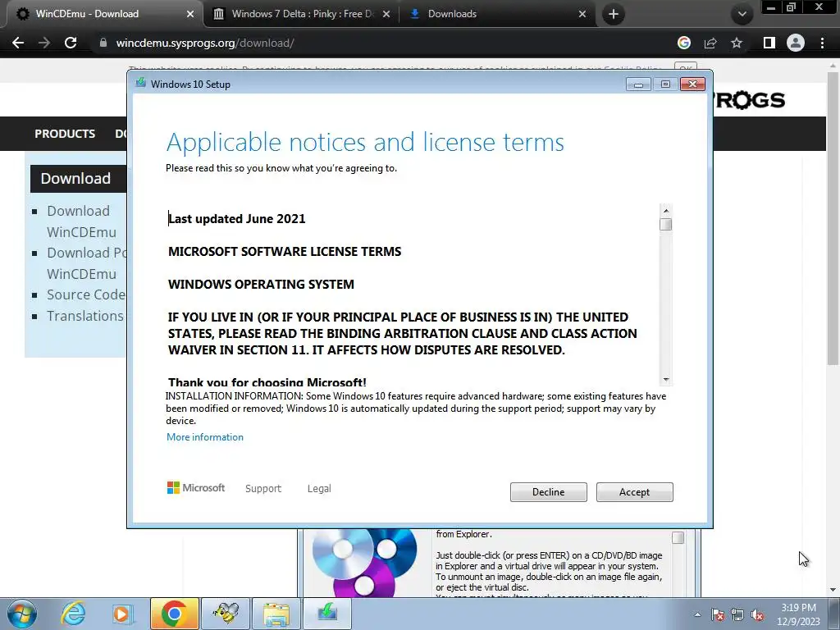Open a new Chrome tab

pyautogui.click(x=614, y=14)
